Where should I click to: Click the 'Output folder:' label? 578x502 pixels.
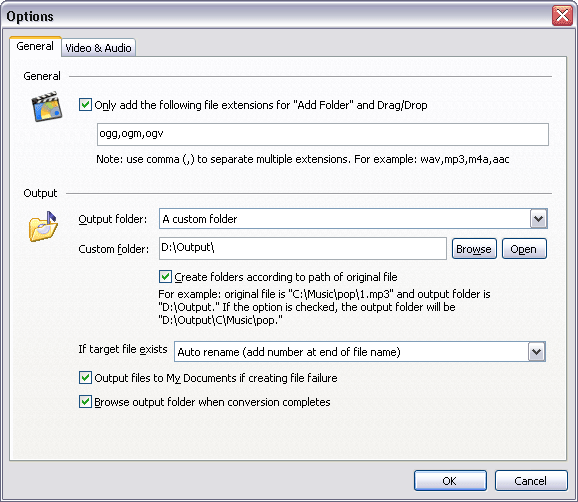[113, 219]
